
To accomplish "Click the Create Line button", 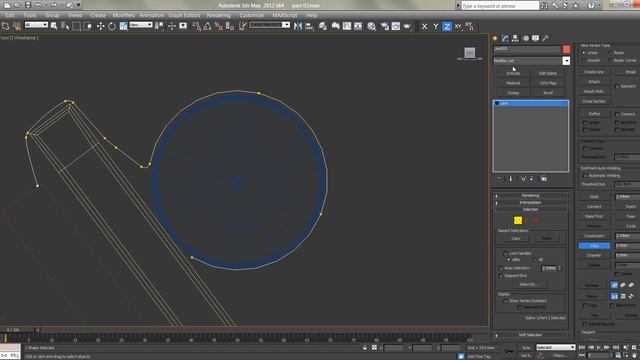I will point(594,72).
